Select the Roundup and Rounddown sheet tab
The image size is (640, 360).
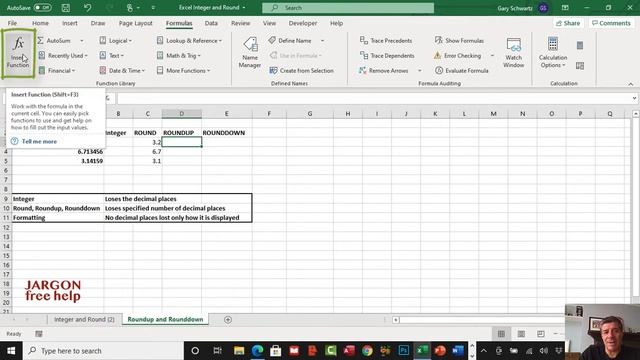[x=165, y=320]
